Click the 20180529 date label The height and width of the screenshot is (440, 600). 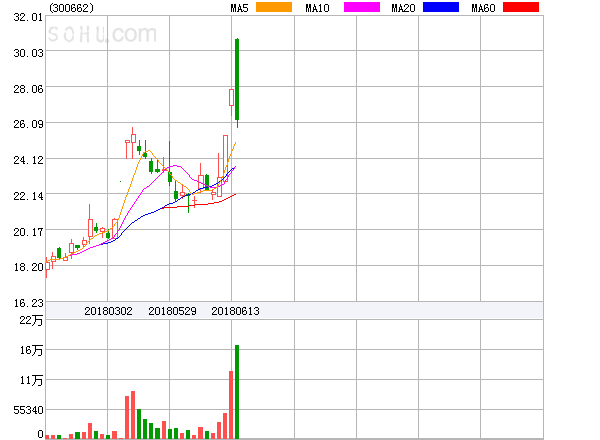[x=172, y=311]
